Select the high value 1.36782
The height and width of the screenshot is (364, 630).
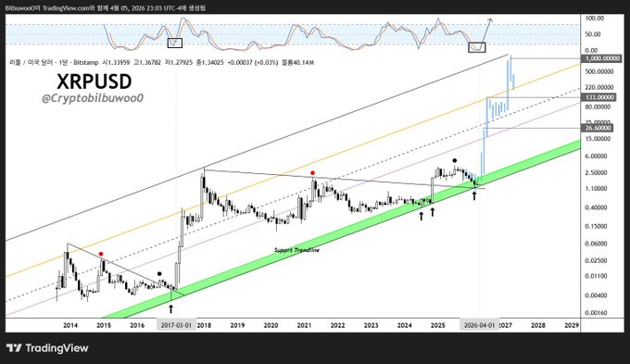[150, 63]
